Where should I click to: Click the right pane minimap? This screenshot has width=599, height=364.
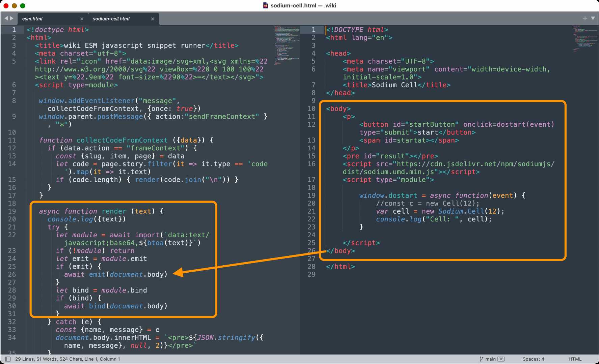(586, 39)
